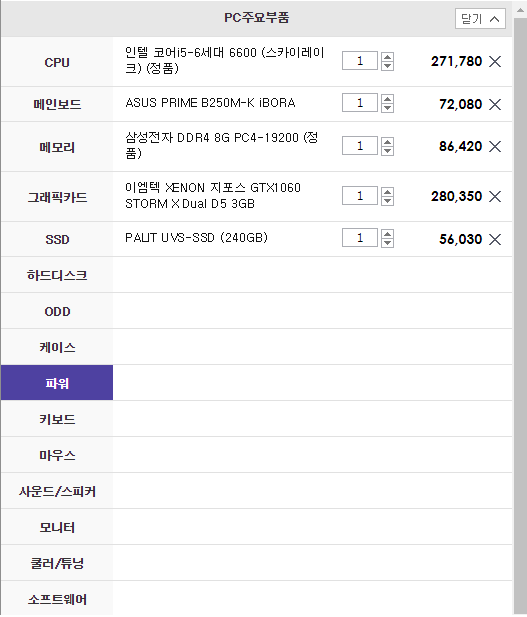
Task: Select the 하드디스크 category
Action: coord(57,275)
